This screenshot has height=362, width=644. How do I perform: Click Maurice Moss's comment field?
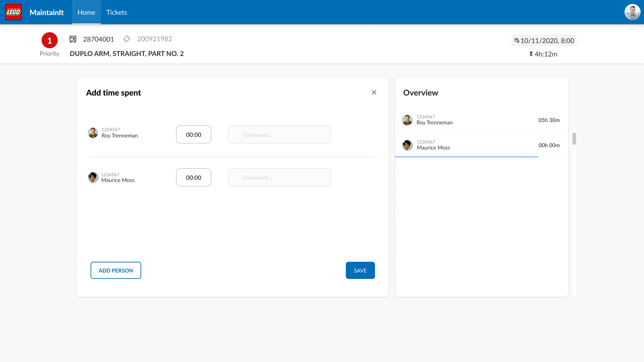pyautogui.click(x=279, y=177)
